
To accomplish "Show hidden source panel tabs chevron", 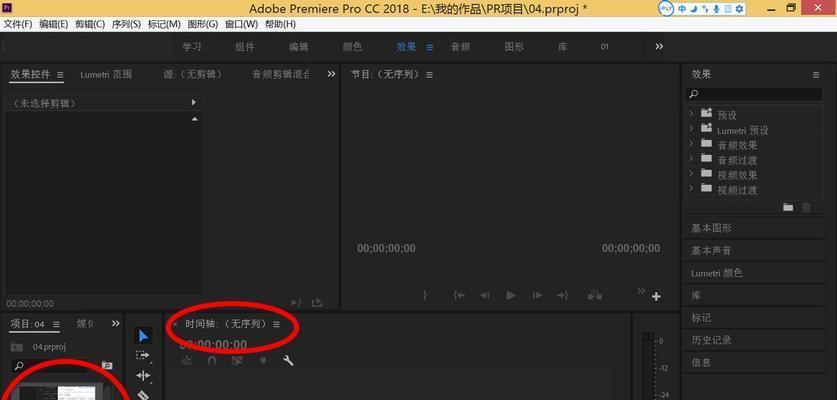I will [x=331, y=74].
